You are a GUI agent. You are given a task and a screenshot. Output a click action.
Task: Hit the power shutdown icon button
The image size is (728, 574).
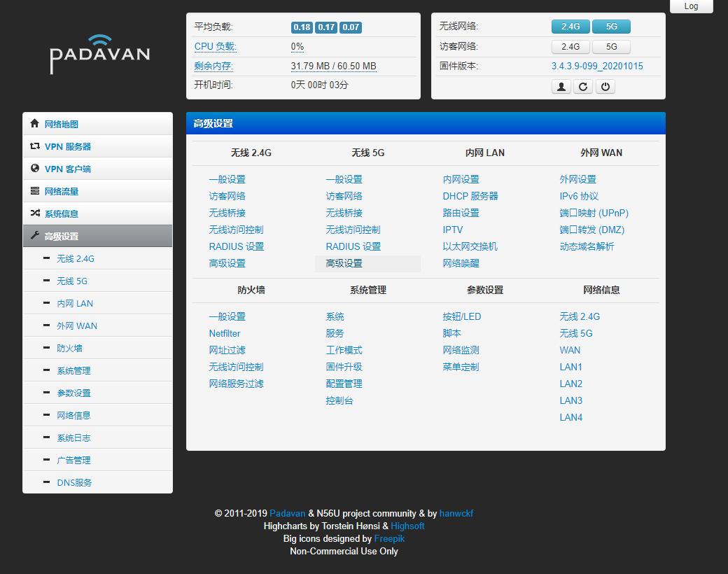605,87
